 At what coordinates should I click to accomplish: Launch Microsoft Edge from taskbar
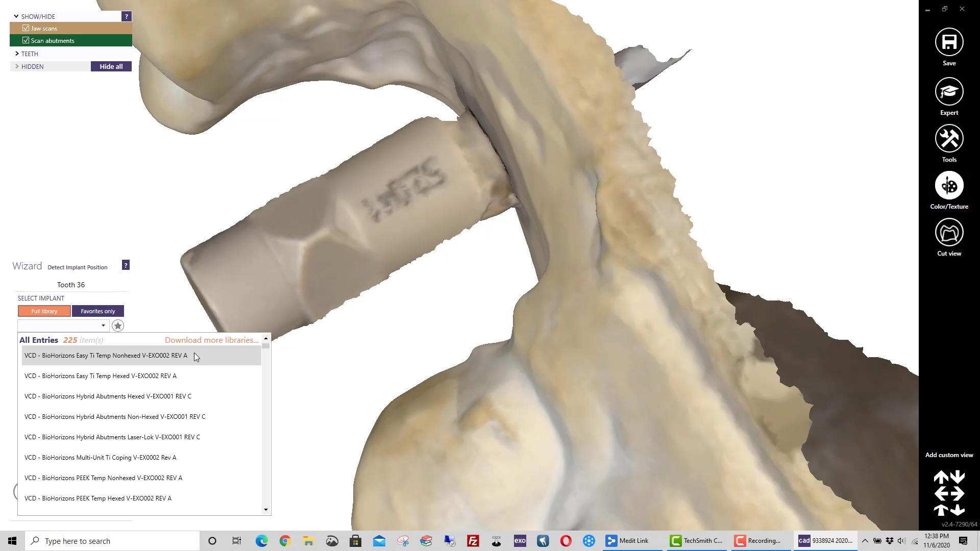coord(261,541)
